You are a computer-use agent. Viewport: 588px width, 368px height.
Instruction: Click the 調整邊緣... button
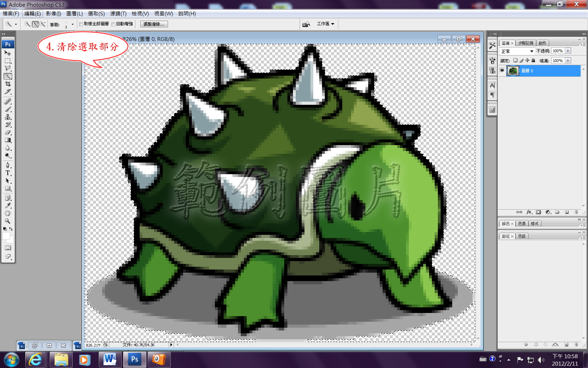(x=154, y=24)
